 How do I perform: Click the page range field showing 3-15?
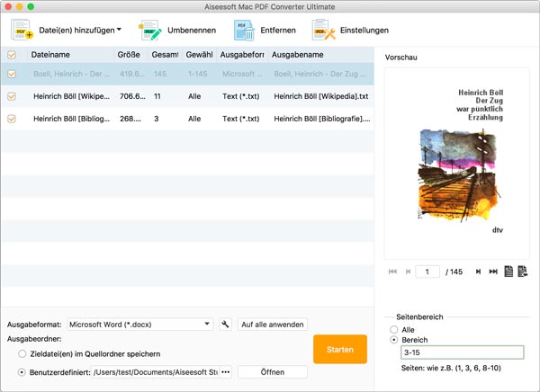[462, 353]
